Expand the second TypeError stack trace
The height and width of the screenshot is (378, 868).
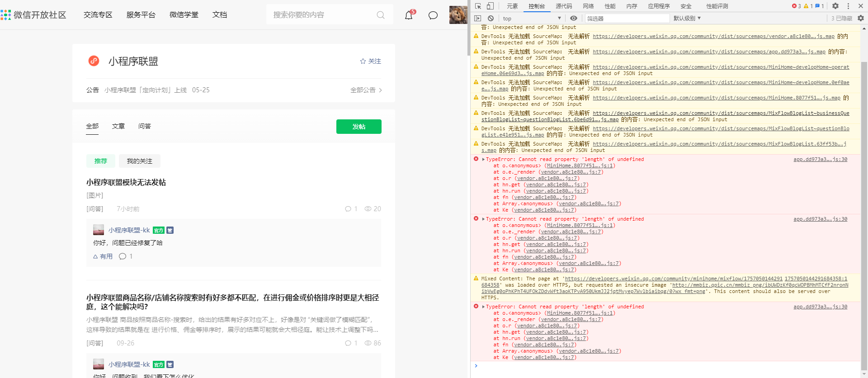coord(483,219)
